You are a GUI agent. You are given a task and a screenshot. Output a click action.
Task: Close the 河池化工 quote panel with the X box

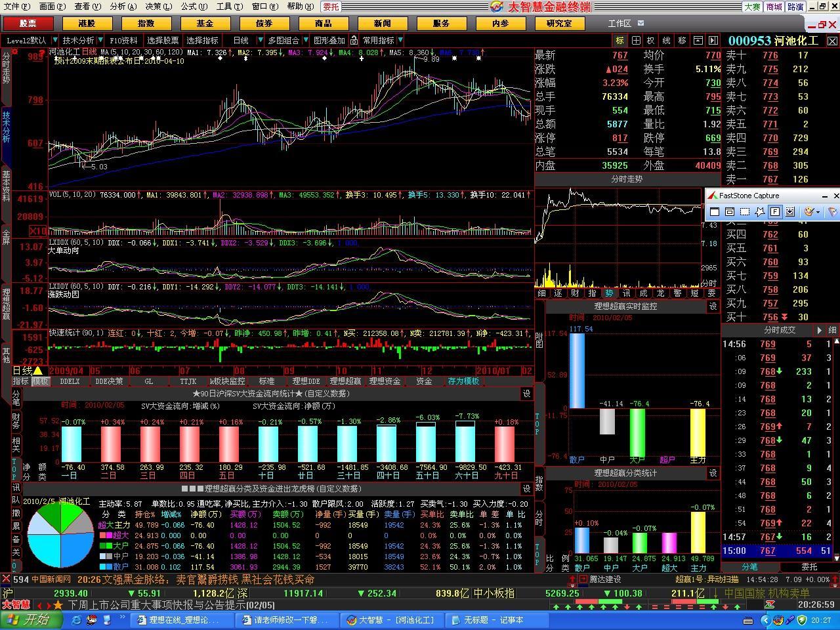[x=832, y=41]
